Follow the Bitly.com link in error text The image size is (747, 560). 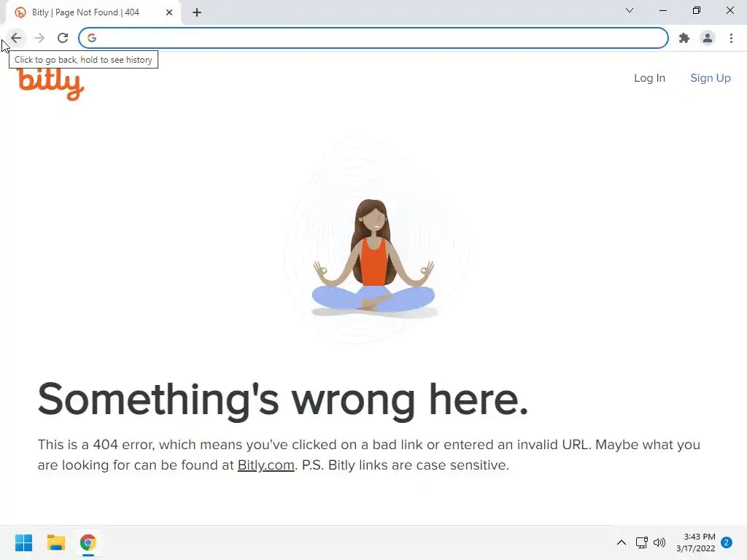coord(266,465)
